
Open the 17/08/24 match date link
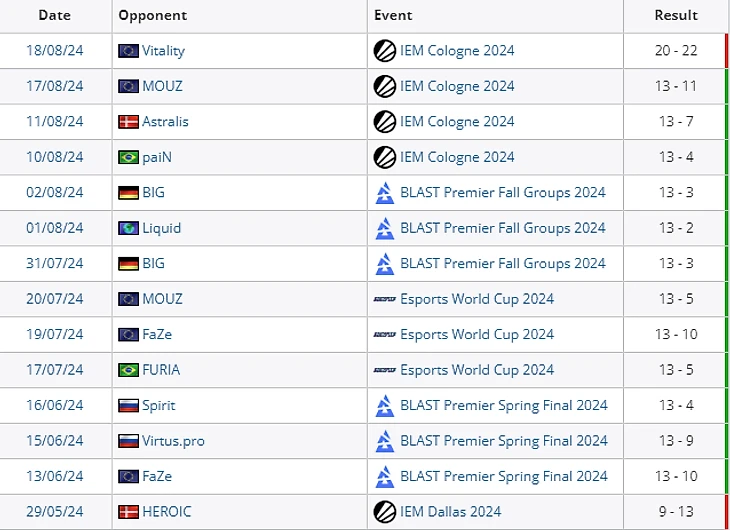tap(54, 86)
